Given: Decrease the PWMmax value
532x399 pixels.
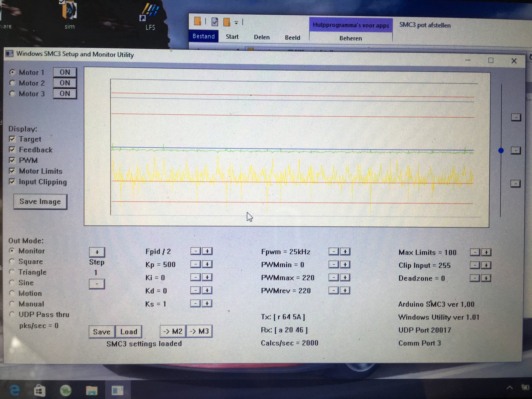Looking at the screenshot, I should [x=333, y=277].
